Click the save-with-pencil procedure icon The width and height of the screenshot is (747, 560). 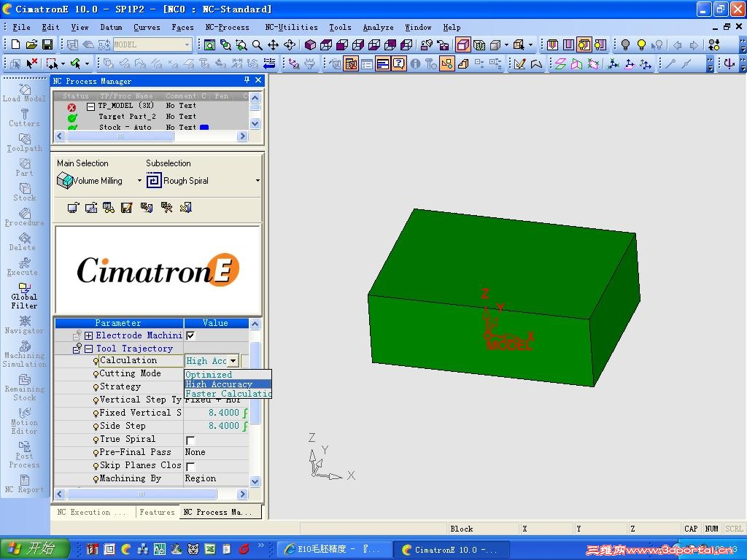(126, 208)
